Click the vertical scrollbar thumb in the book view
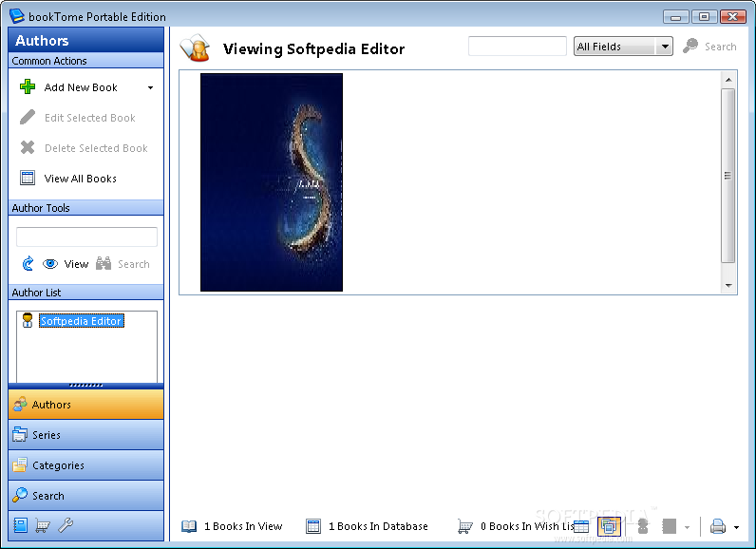This screenshot has width=756, height=549. [x=728, y=176]
